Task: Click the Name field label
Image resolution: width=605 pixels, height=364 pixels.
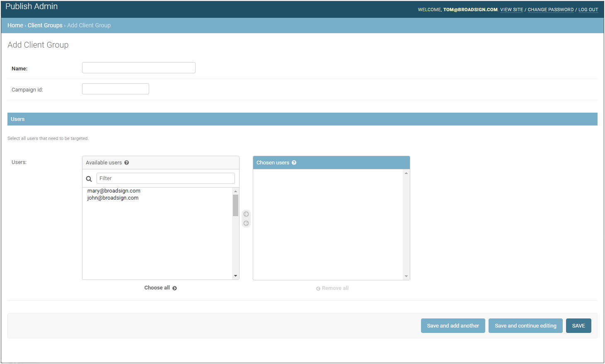Action: pos(19,69)
